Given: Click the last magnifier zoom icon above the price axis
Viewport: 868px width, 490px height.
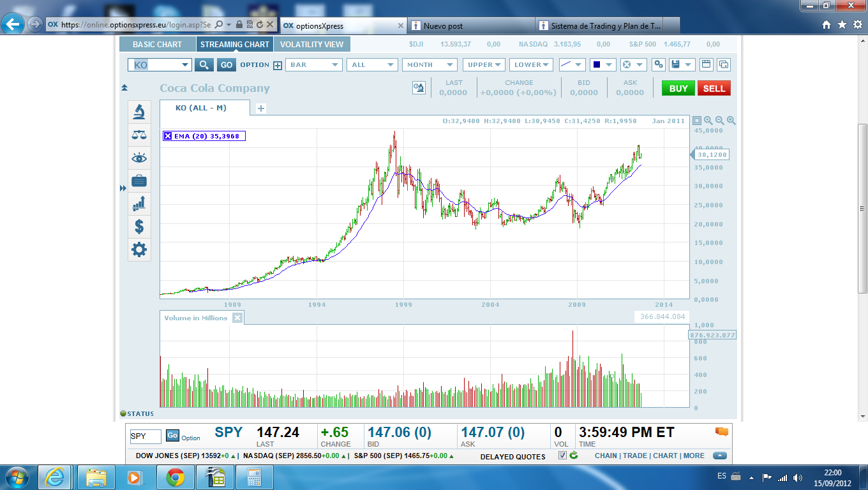Looking at the screenshot, I should click(731, 121).
